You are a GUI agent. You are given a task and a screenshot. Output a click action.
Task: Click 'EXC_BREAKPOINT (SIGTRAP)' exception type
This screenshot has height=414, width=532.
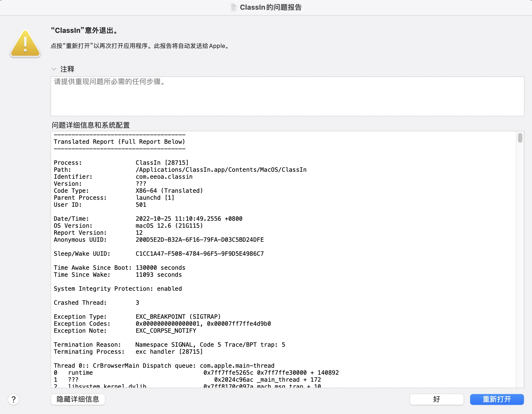(178, 317)
